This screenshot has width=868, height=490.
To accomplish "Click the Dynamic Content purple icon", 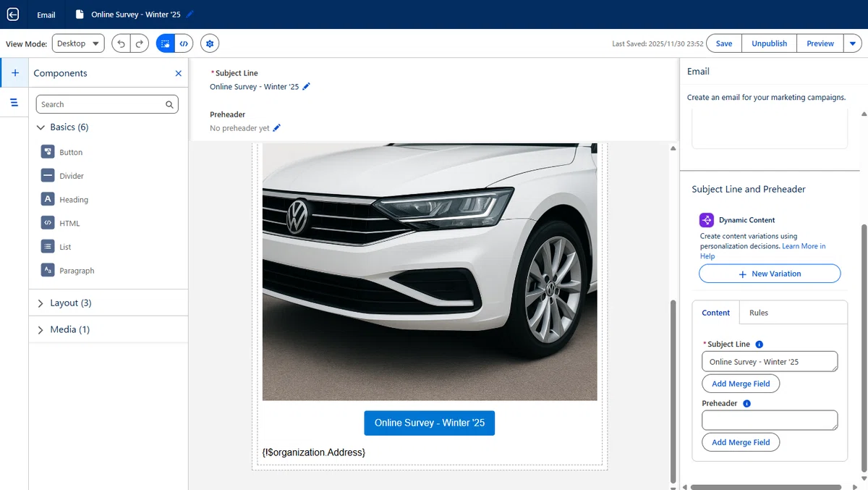I will (x=707, y=220).
